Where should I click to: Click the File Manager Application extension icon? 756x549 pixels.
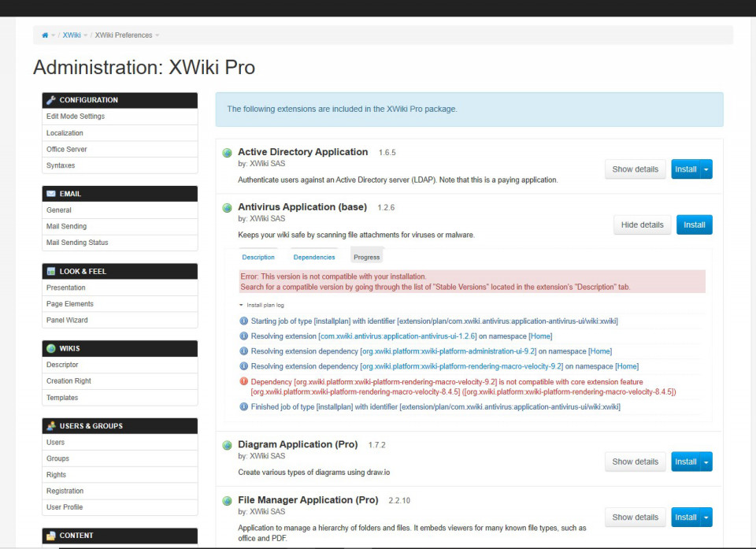tap(227, 501)
